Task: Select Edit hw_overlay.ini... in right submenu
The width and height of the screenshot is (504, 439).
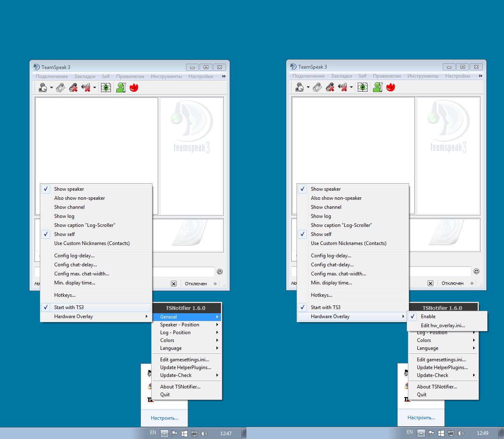Action: 447,326
